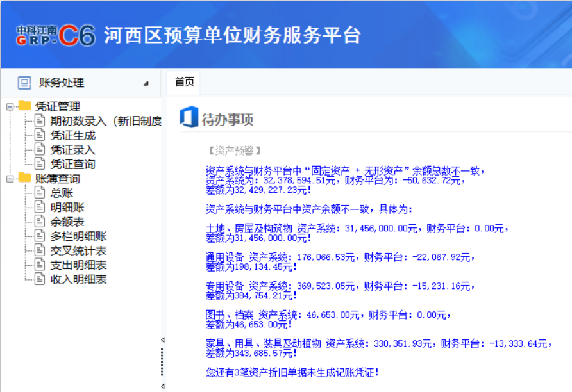Screen dimensions: 572x392
Task: Click the dotted sidebar splitter handle
Action: pos(162,363)
